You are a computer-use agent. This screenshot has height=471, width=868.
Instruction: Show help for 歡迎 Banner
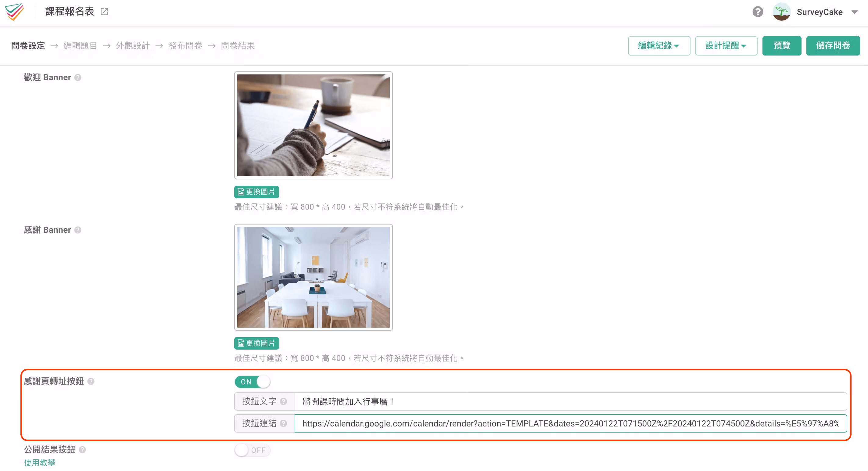[78, 77]
